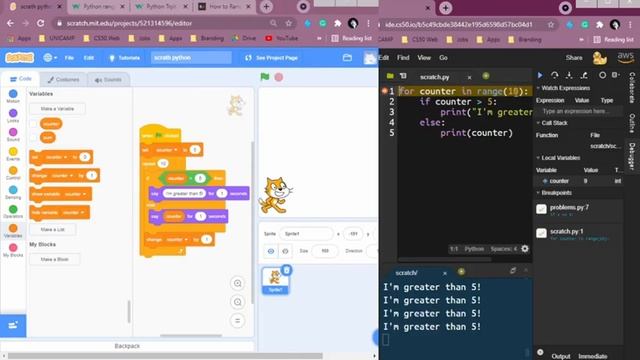Click the green plus beside scratch.py tab
Viewport: 640px width, 360px height.
coord(486,76)
